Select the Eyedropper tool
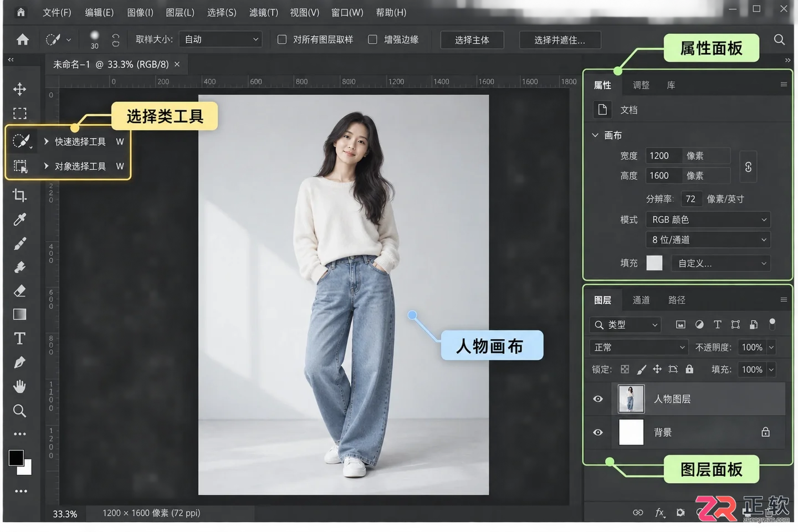The width and height of the screenshot is (798, 532). click(x=20, y=219)
